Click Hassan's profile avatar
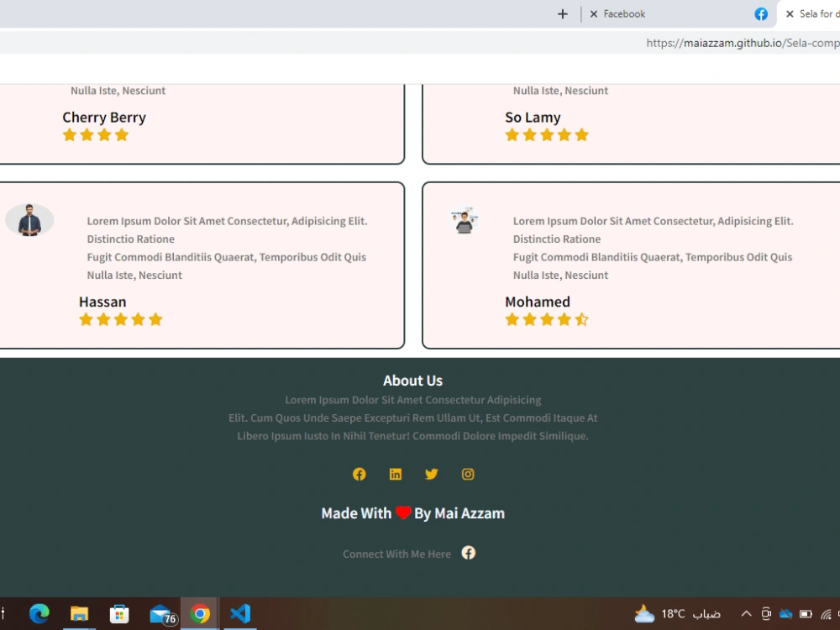Screen dimensions: 840x630 click(29, 219)
